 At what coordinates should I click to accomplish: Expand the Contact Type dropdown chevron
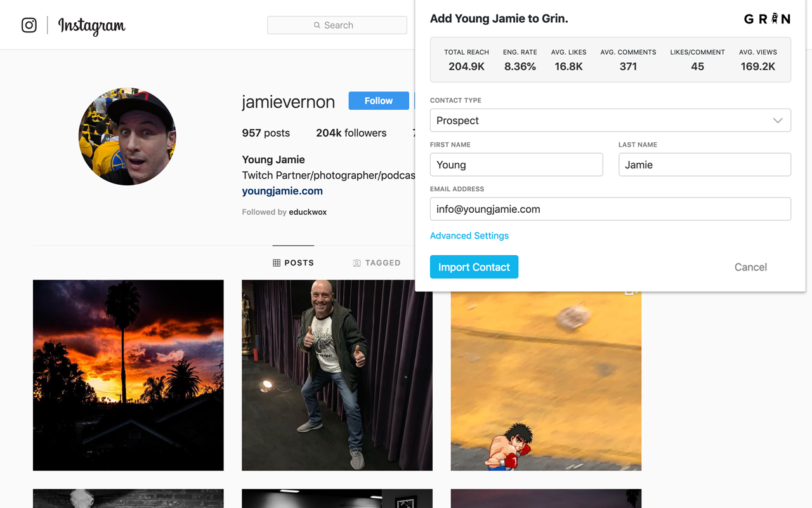778,121
